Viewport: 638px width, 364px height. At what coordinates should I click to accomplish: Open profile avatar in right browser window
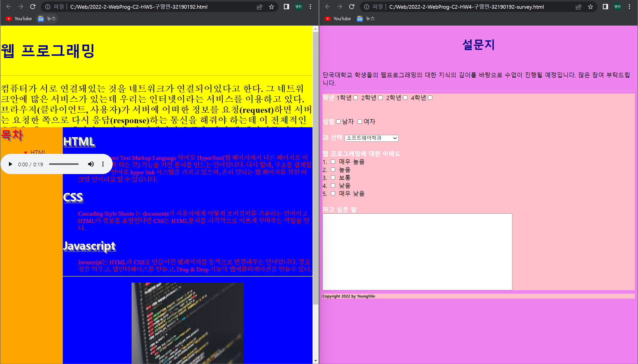[x=618, y=7]
